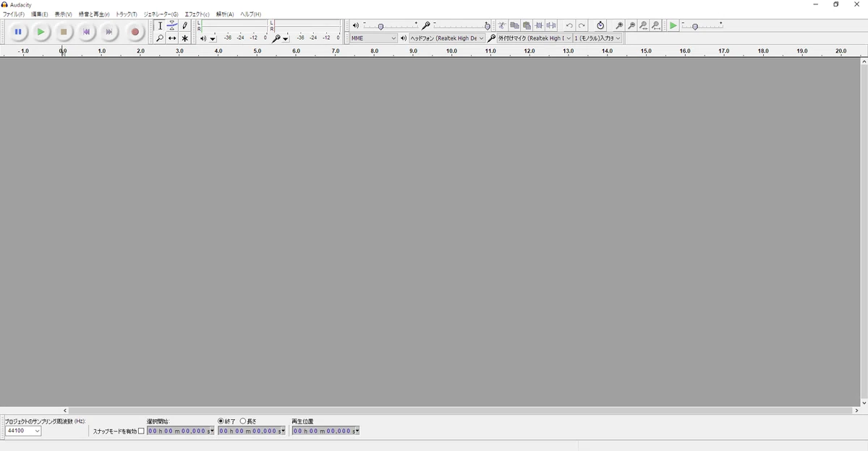The width and height of the screenshot is (868, 451).
Task: Open the MME audio host dropdown
Action: tap(373, 38)
